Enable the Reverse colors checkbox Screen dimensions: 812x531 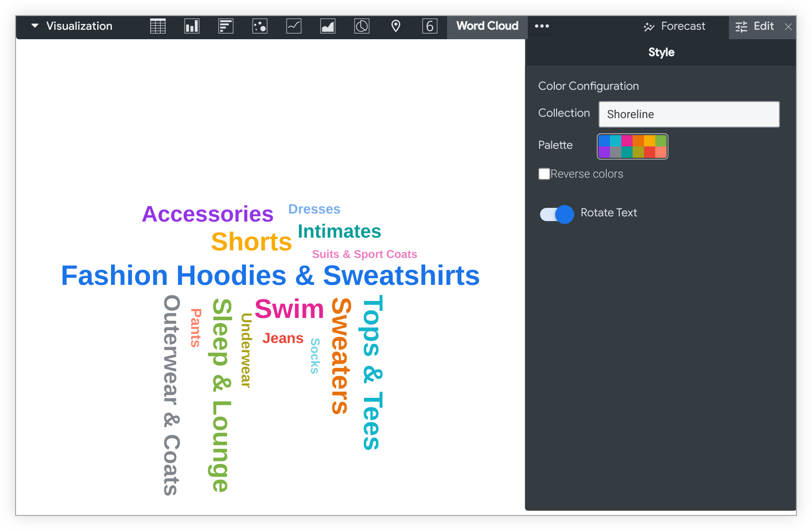pos(544,174)
